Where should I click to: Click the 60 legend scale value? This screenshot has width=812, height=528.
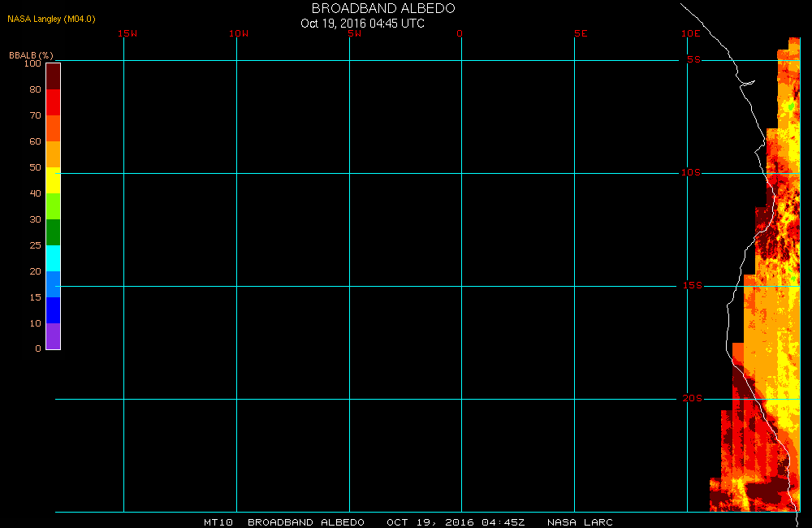pos(35,141)
